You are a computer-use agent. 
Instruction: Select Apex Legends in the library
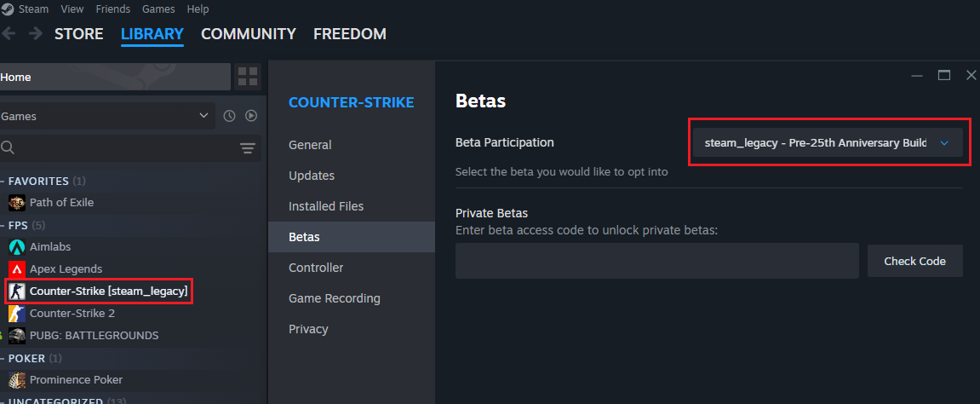(x=66, y=269)
